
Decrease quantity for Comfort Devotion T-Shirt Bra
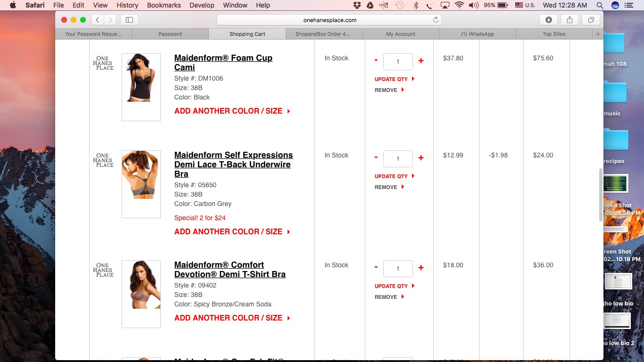point(376,267)
